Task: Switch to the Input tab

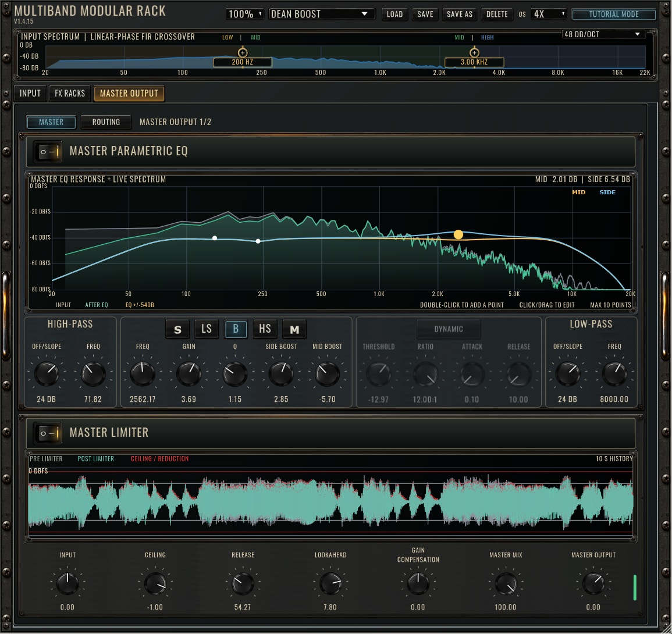Action: point(30,94)
